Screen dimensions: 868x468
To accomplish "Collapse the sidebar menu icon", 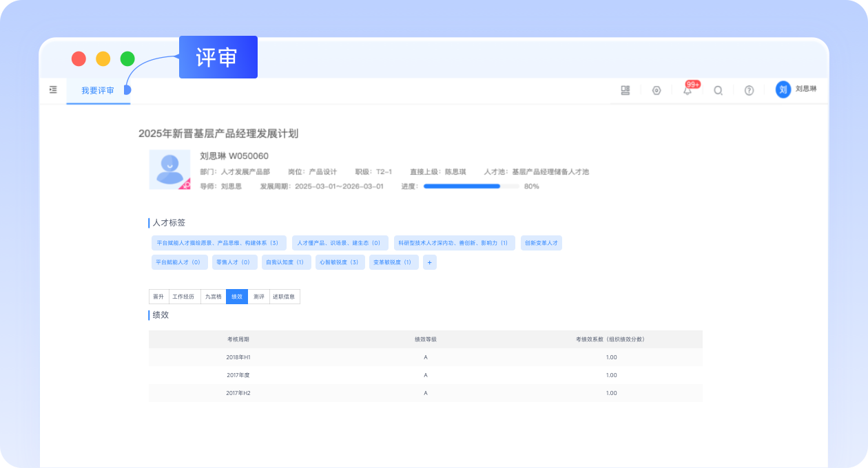I will pos(53,90).
